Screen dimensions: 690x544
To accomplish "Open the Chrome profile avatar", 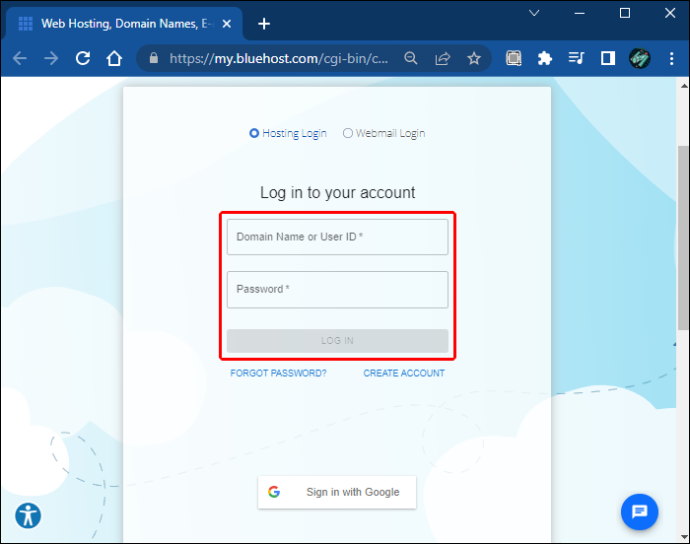I will click(x=639, y=58).
